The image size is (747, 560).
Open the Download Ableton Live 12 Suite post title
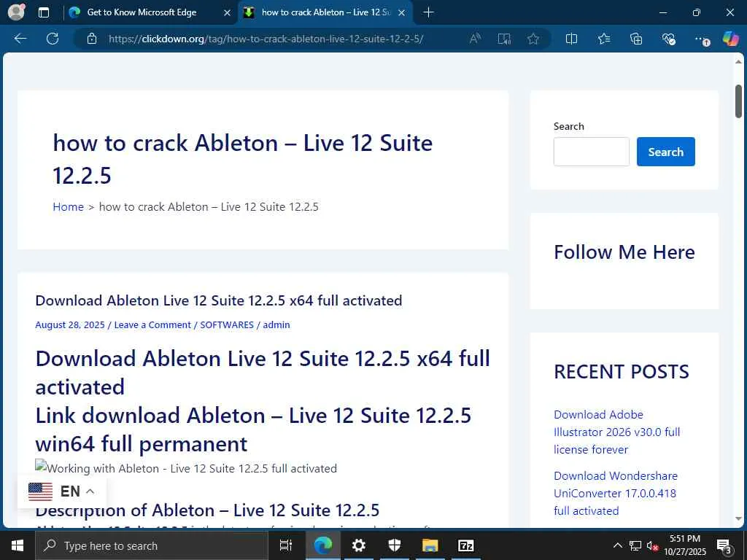219,300
